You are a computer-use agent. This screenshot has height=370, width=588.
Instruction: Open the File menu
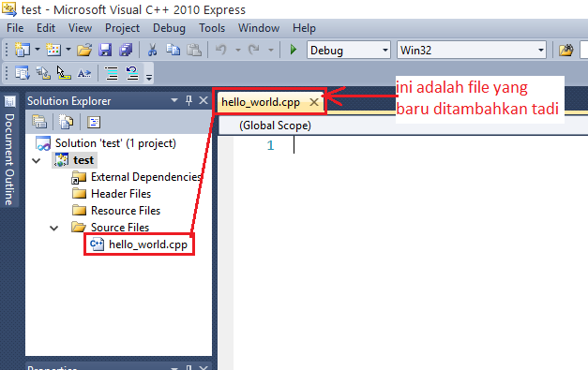pyautogui.click(x=15, y=28)
